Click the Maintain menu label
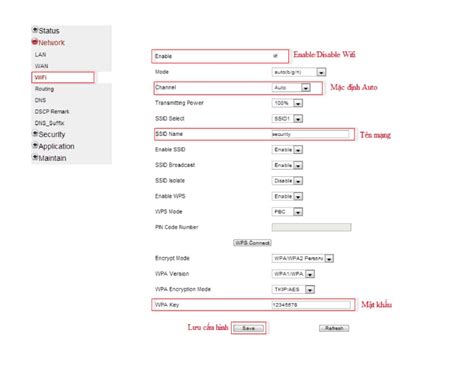 coord(52,158)
